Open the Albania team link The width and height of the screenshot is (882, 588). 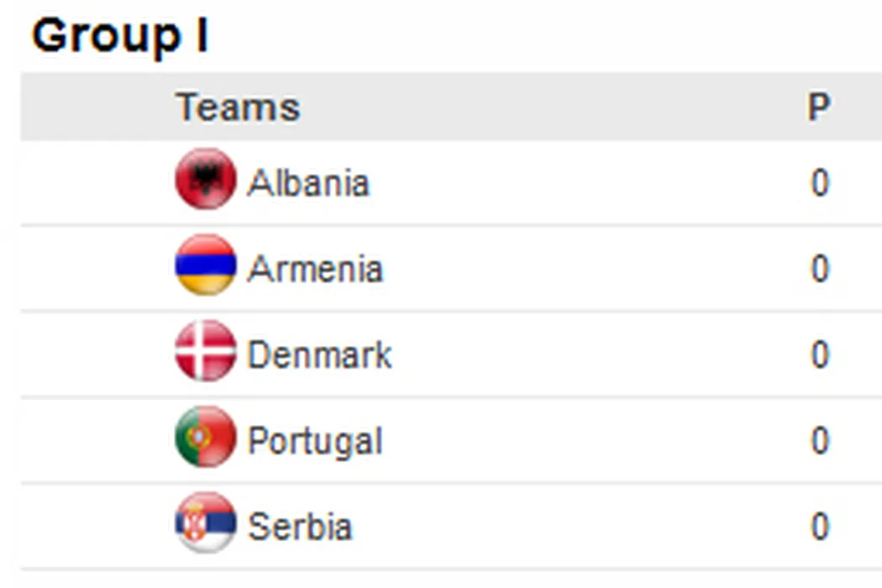point(308,183)
